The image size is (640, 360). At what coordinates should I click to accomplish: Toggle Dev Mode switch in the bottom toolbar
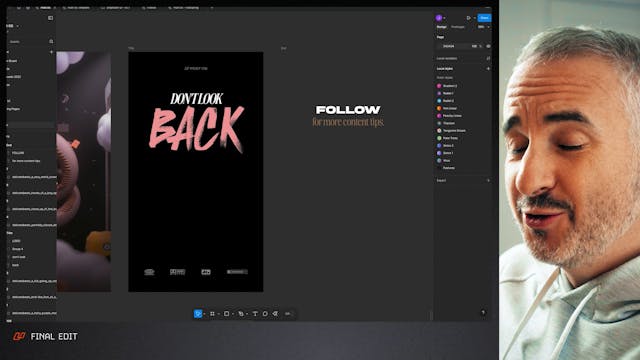click(288, 313)
